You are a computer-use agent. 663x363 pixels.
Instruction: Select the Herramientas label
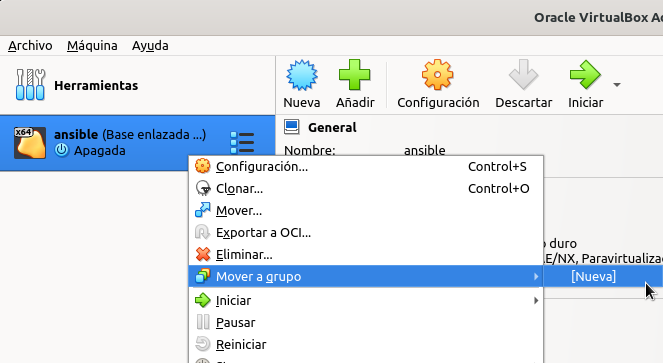[96, 85]
